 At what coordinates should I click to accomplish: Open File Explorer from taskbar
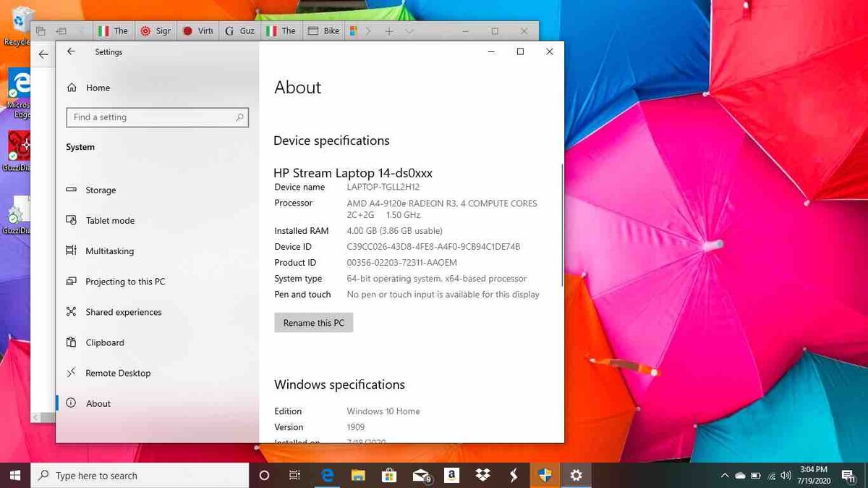(358, 476)
